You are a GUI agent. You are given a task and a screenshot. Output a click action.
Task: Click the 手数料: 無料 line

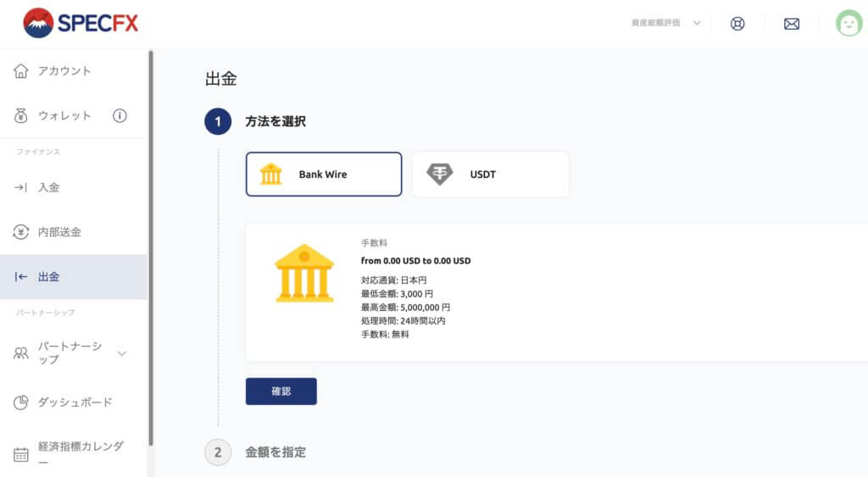(385, 334)
